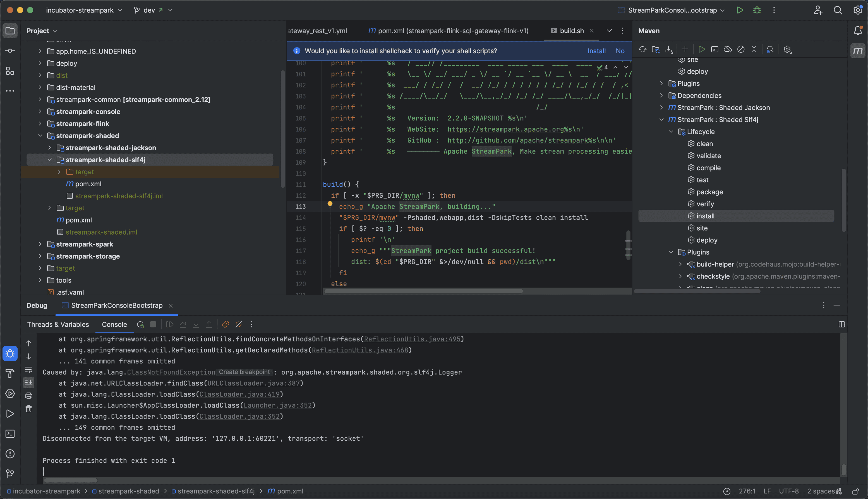The height and width of the screenshot is (499, 868).
Task: Open the Git tool window icon
Action: pyautogui.click(x=10, y=474)
